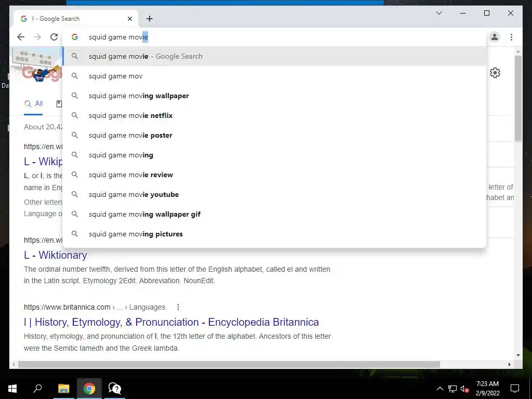Choose suggestion 'squid game movie poster'

(x=274, y=135)
